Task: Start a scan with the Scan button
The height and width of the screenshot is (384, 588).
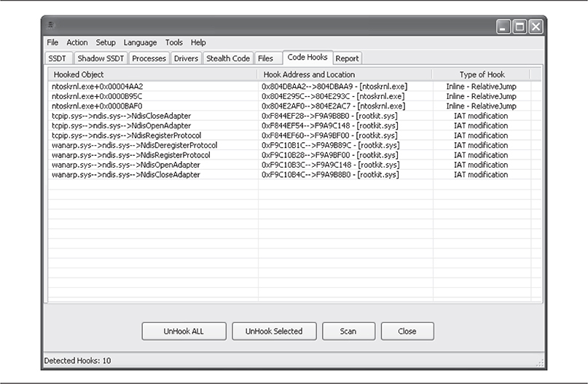Action: pyautogui.click(x=348, y=332)
